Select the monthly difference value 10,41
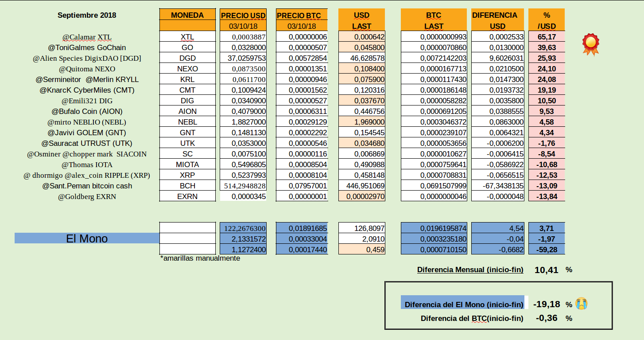This screenshot has height=340, width=644. pos(547,270)
